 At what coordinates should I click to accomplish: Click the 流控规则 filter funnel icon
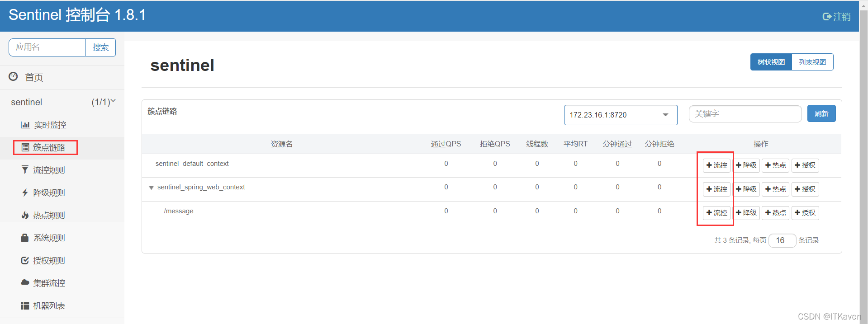25,170
